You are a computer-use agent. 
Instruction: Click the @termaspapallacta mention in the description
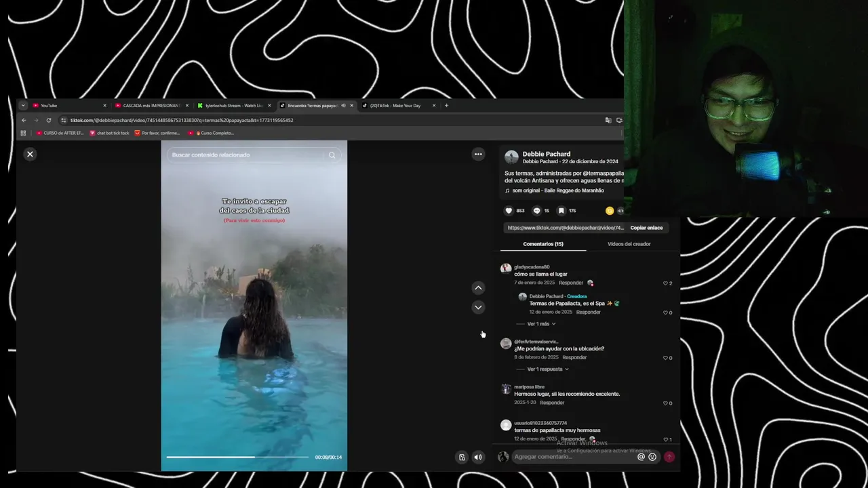point(603,173)
